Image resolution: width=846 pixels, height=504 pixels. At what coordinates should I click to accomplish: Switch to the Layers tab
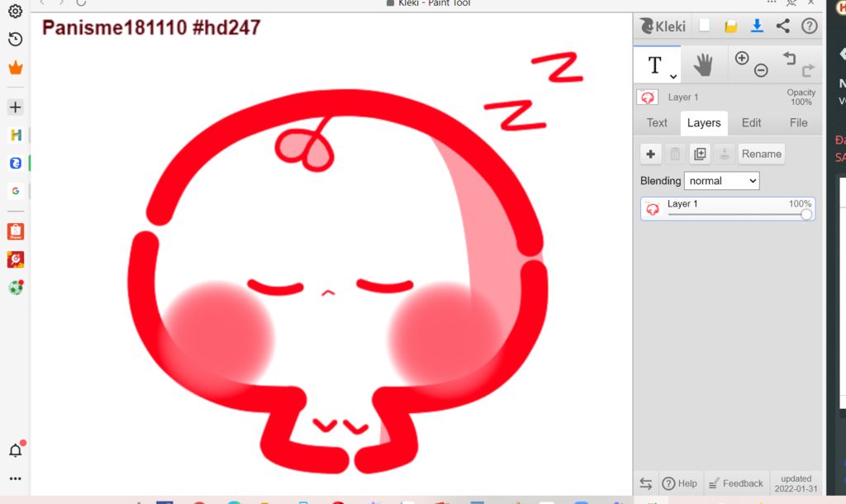click(704, 122)
